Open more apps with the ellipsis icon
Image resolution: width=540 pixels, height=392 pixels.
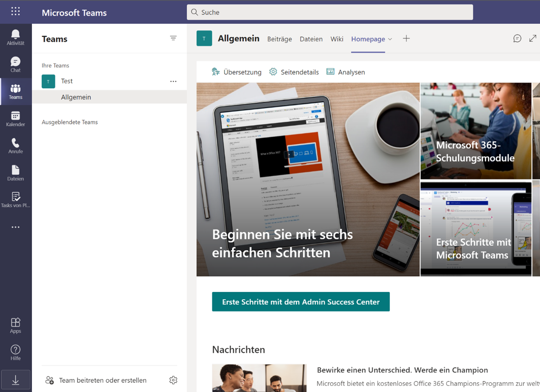[x=15, y=227]
